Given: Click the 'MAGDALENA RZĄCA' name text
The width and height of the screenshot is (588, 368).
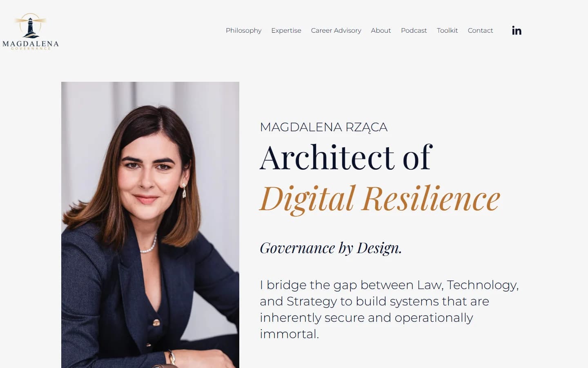Looking at the screenshot, I should (x=323, y=127).
